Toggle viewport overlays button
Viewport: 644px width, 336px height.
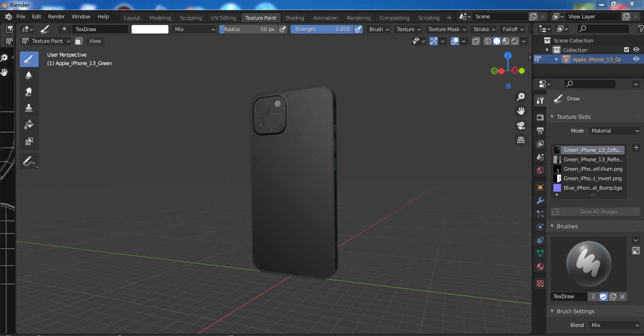(455, 41)
